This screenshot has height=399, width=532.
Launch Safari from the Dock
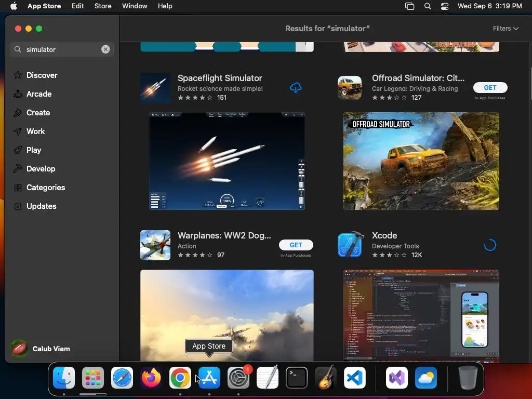tap(122, 378)
